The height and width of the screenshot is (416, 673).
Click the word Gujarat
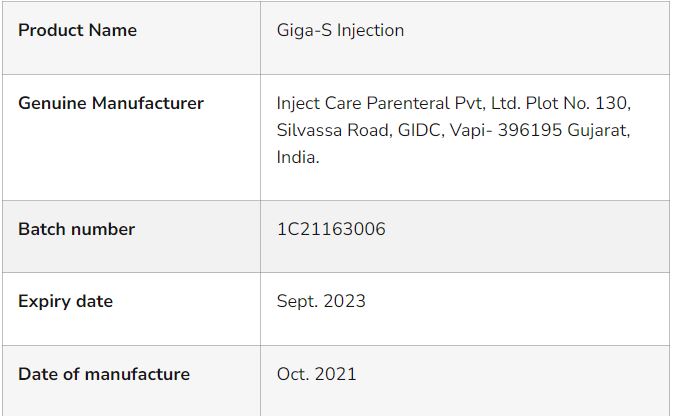pos(597,130)
